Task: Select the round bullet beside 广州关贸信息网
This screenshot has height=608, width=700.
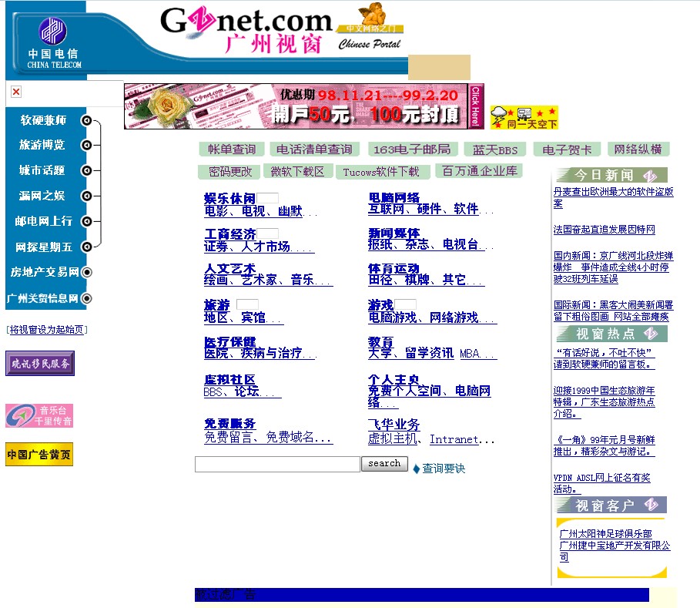Action: point(87,298)
